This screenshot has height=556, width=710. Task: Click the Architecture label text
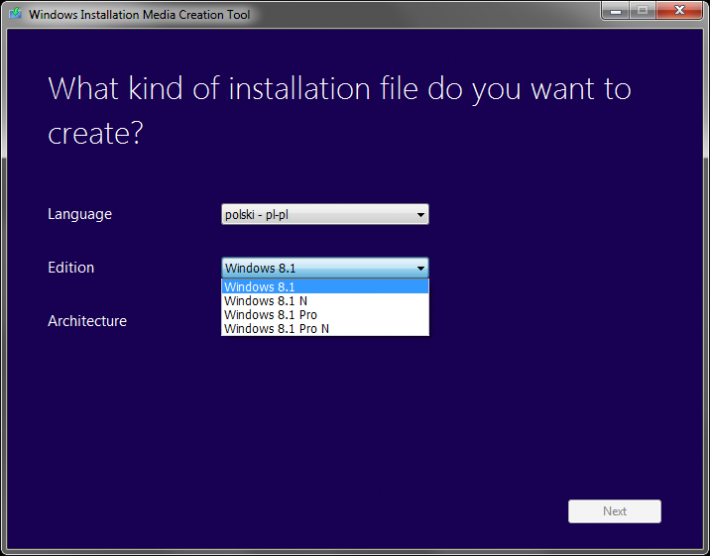[87, 321]
